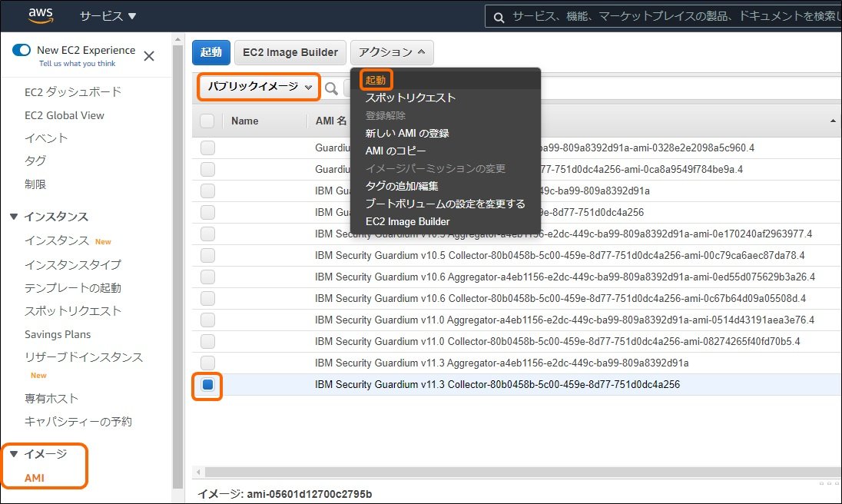Open the Tell us what you think link
The image size is (842, 504).
[x=78, y=63]
